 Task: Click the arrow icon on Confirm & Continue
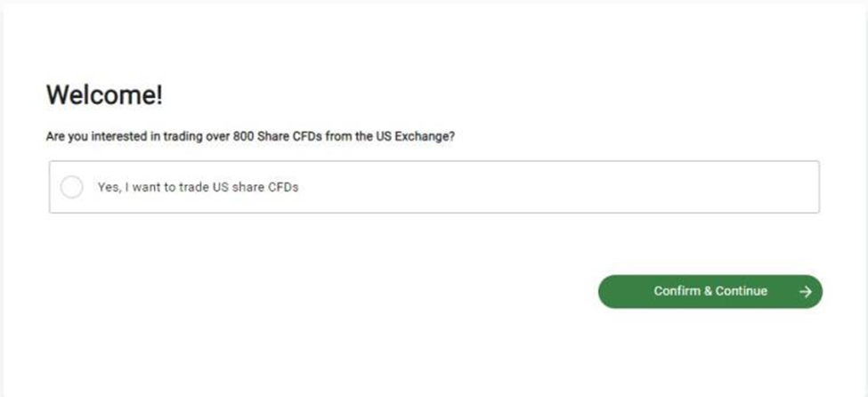click(x=805, y=291)
